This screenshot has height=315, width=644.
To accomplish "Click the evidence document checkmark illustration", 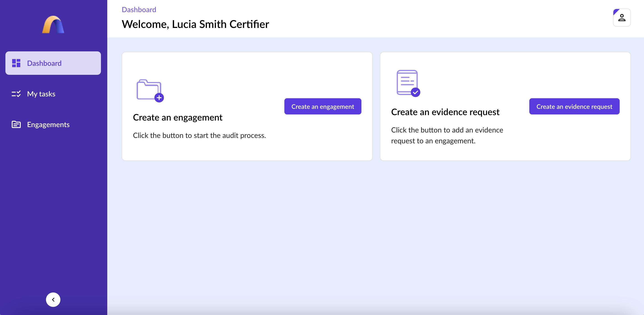I will point(408,83).
